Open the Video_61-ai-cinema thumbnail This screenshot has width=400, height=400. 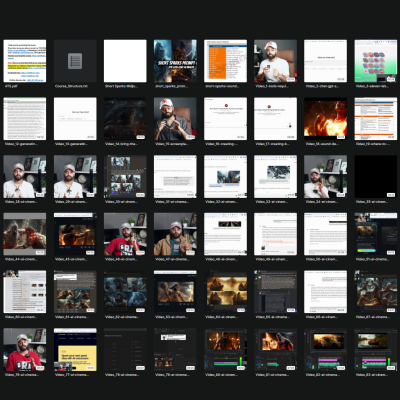tap(75, 292)
